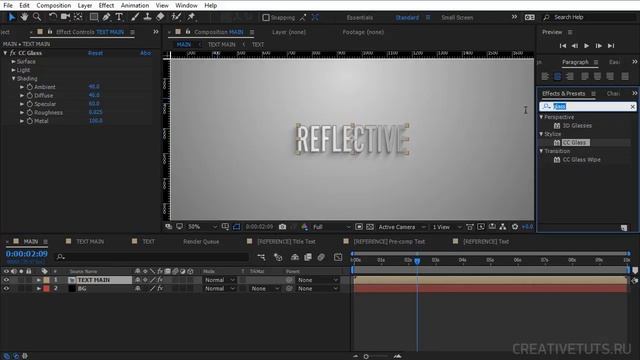Select the CC Glass effect preset
This screenshot has height=360, width=640.
pyautogui.click(x=575, y=142)
